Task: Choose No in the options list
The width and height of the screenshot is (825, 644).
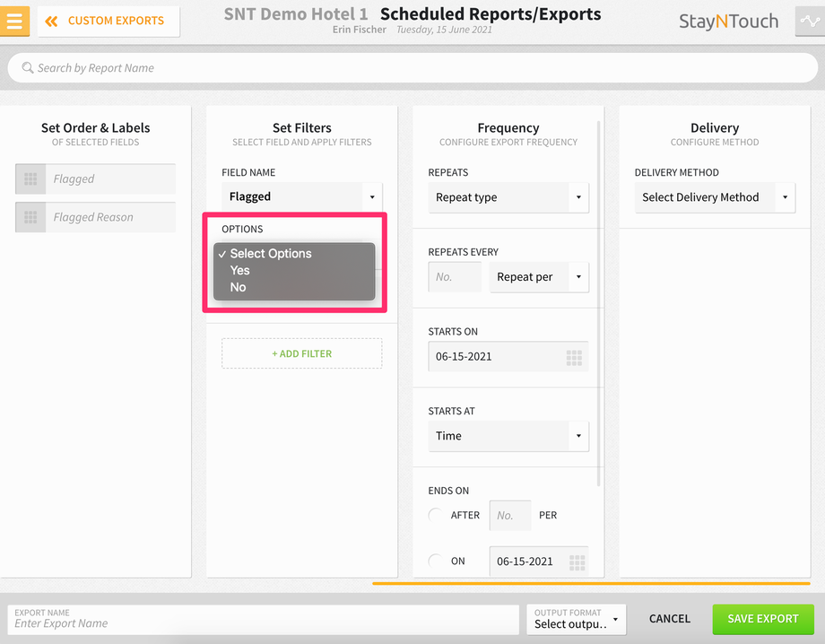Action: [x=294, y=287]
